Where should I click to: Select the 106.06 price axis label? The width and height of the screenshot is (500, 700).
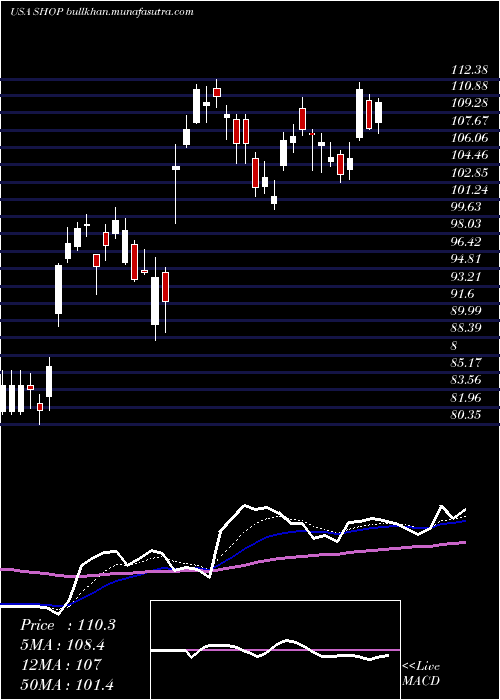(x=469, y=138)
